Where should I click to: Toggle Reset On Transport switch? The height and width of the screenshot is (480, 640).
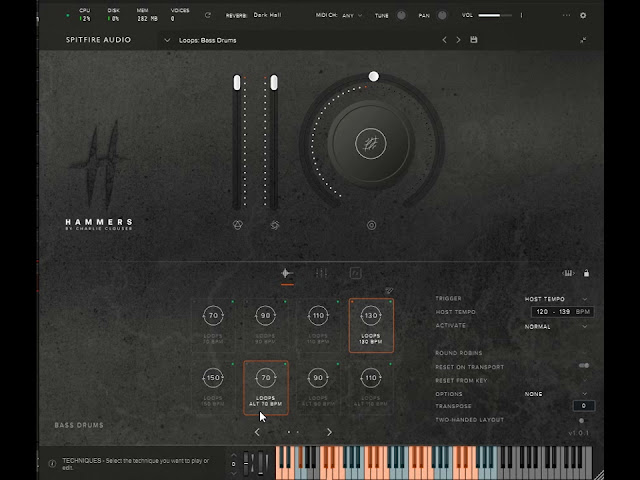(x=584, y=366)
